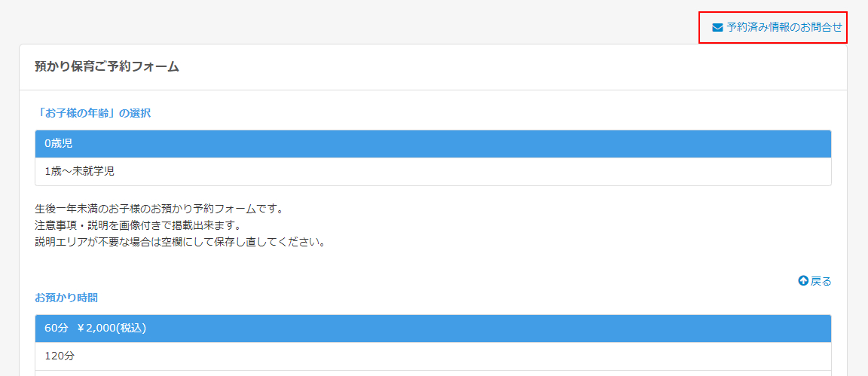The height and width of the screenshot is (376, 868).
Task: Click the 「お子様の年齢」の選択 section heading
Action: [93, 113]
